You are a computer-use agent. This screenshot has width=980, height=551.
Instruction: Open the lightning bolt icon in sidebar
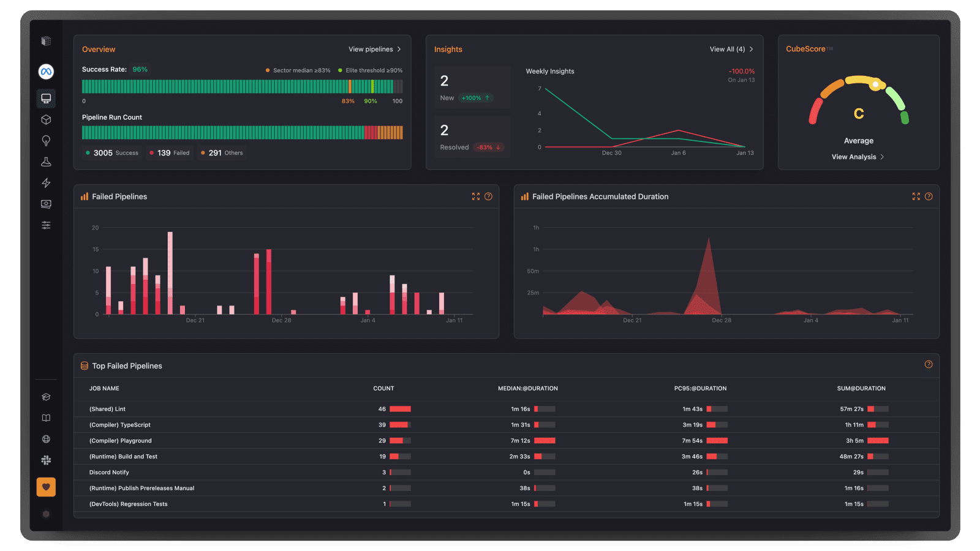[x=46, y=183]
